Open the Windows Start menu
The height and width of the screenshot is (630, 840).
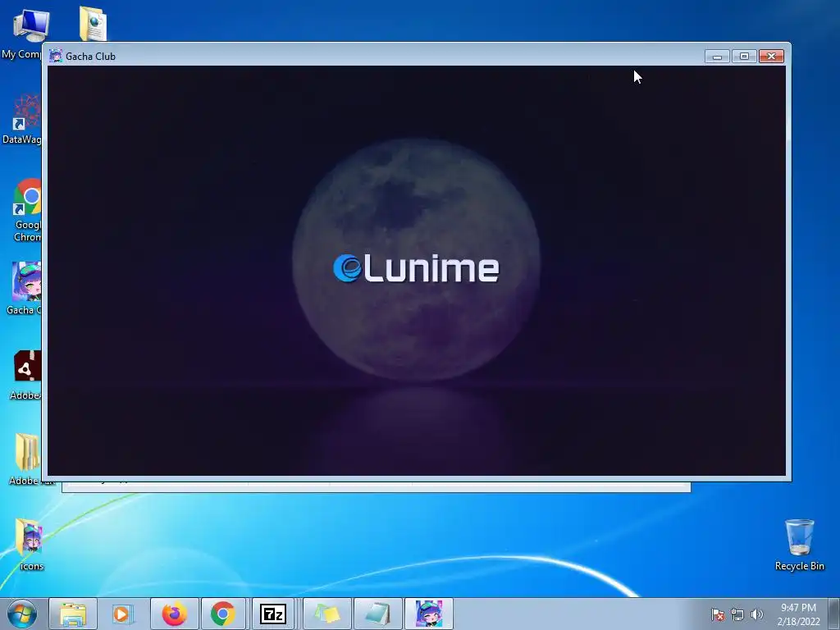pos(22,614)
